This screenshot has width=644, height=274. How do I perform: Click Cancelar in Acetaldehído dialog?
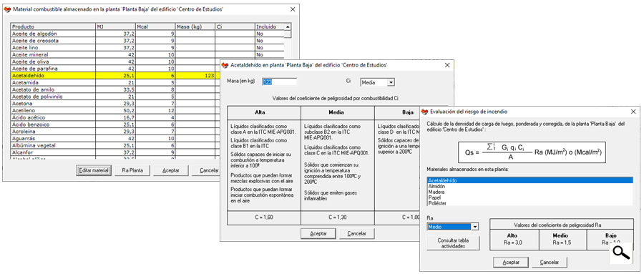pos(356,233)
